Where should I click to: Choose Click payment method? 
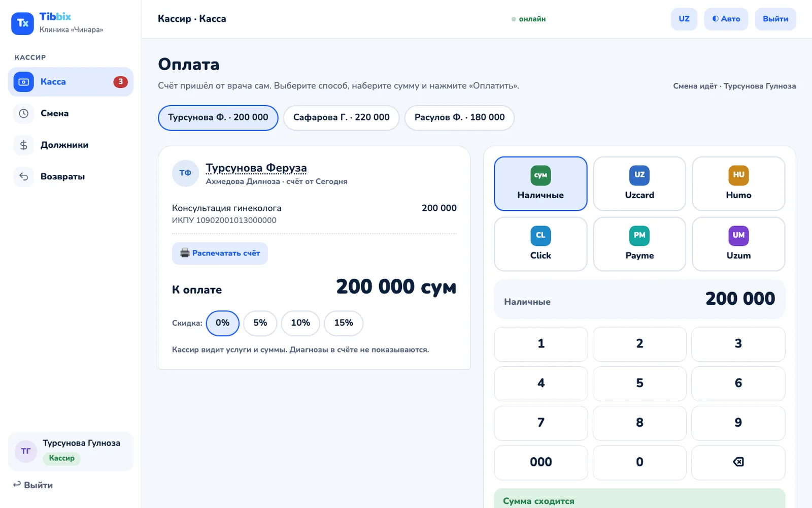point(540,244)
